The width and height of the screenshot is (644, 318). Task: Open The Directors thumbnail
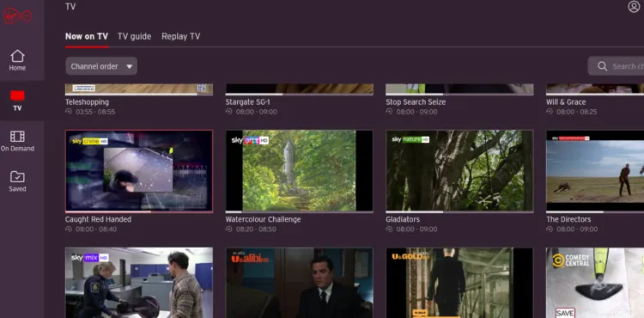coord(595,170)
